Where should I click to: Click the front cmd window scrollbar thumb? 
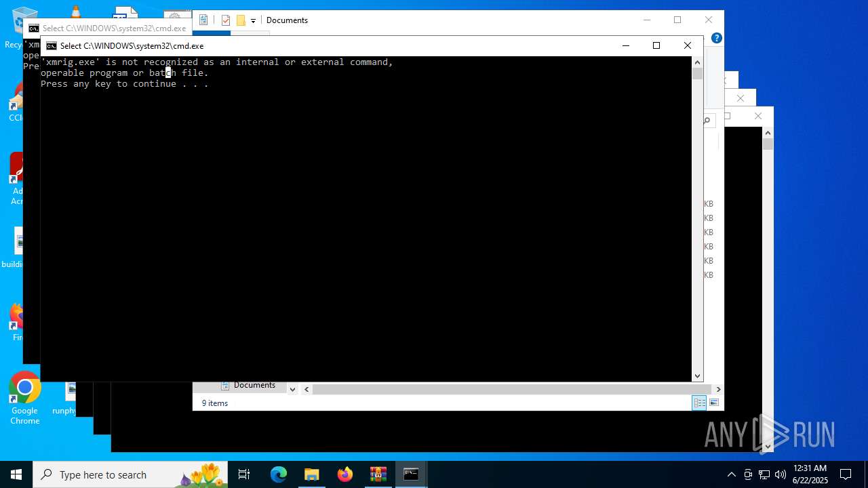(x=697, y=73)
